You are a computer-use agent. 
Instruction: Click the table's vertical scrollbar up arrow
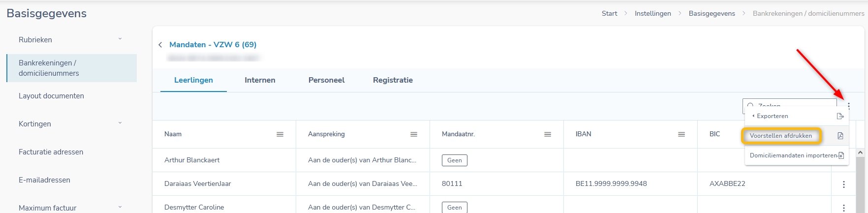(860, 153)
